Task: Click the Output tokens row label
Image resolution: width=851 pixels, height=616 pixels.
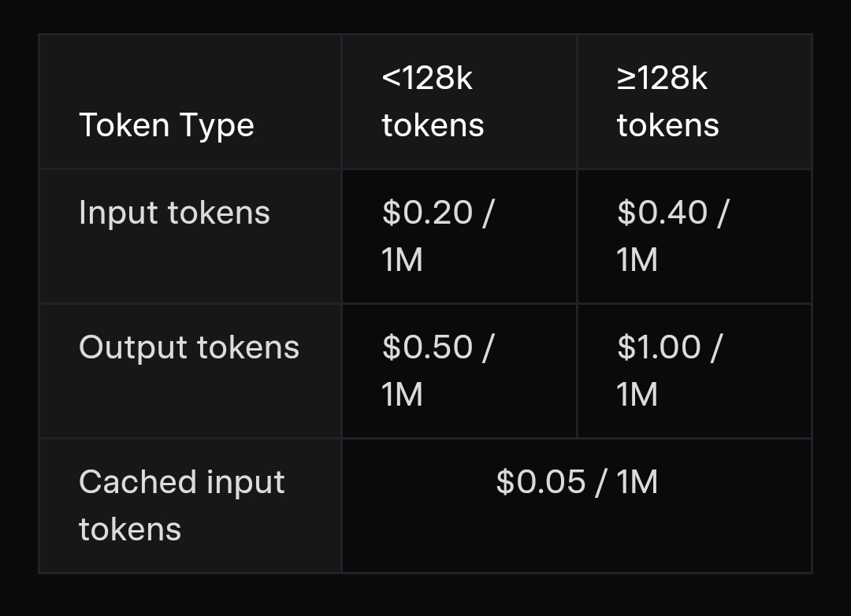Action: tap(189, 347)
